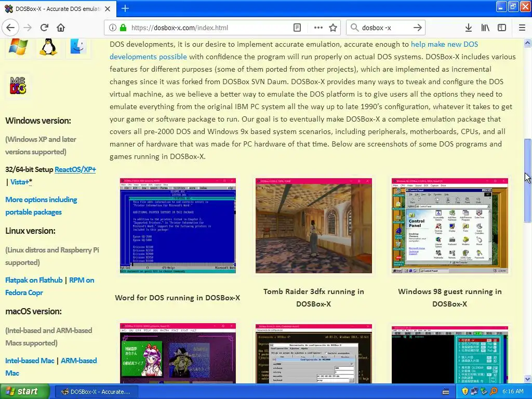
Task: Click the scrollbar up arrow
Action: click(528, 43)
